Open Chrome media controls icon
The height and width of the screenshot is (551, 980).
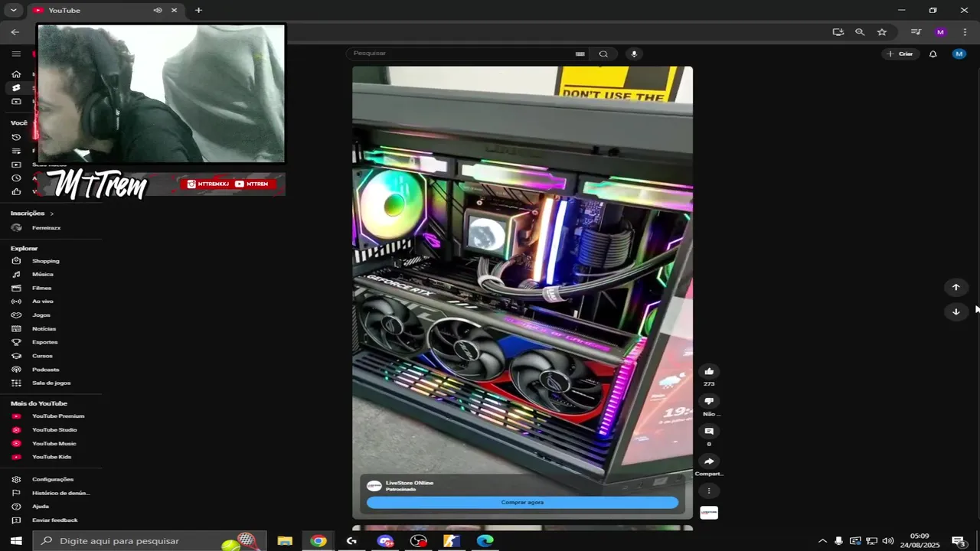coord(916,32)
